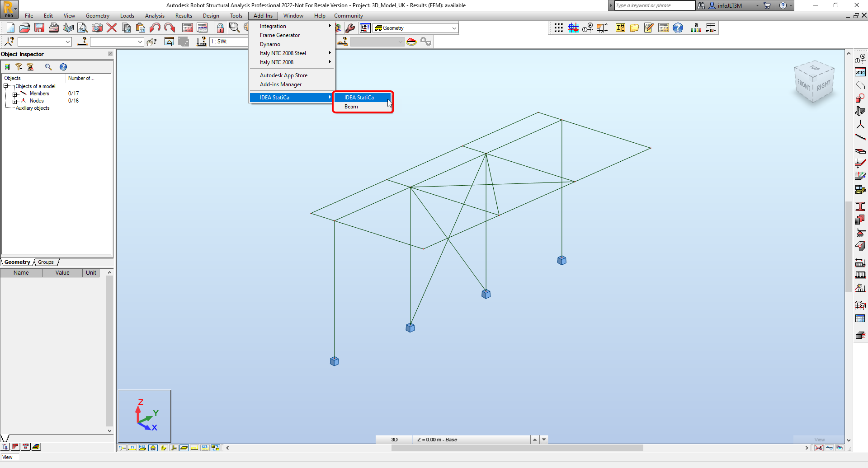This screenshot has width=868, height=468.
Task: Expand the Members tree node
Action: pyautogui.click(x=14, y=94)
